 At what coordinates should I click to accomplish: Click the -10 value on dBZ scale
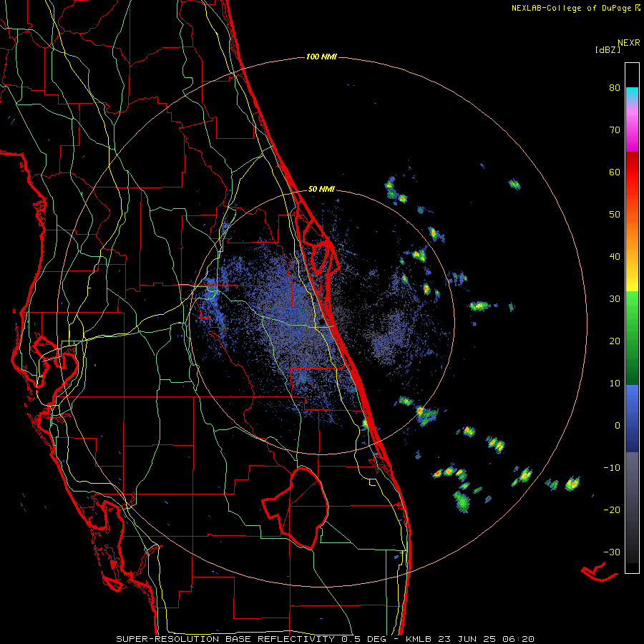coord(612,467)
